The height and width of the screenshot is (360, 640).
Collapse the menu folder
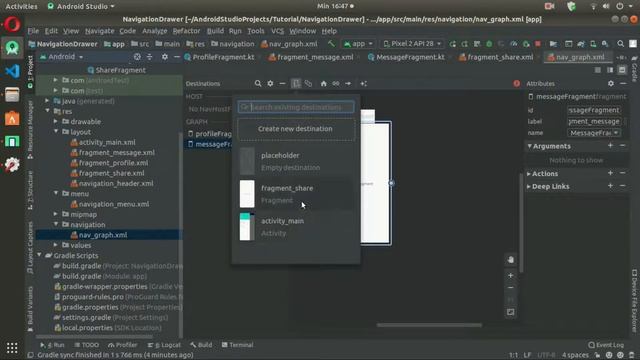pyautogui.click(x=56, y=193)
